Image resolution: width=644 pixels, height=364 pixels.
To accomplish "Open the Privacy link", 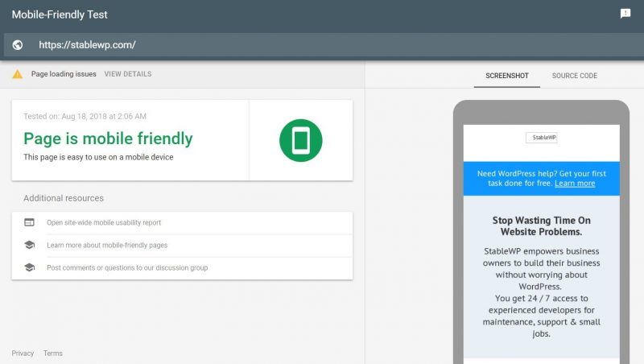I will pos(23,354).
